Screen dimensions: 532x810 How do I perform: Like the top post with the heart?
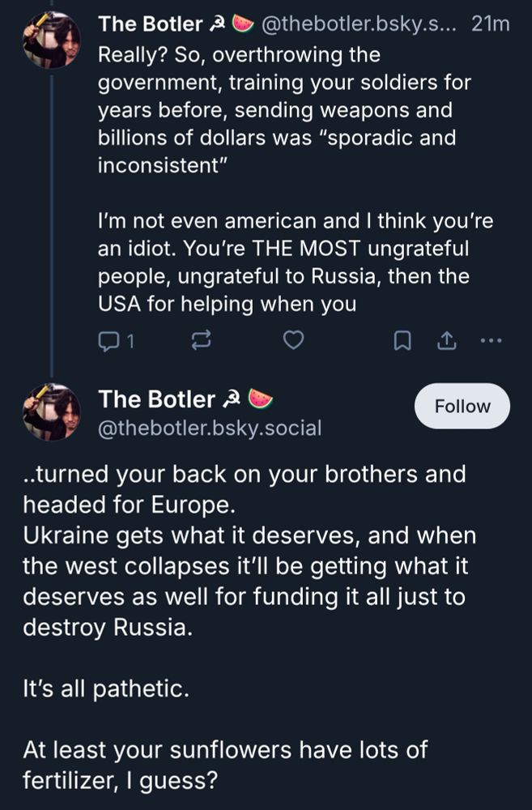pyautogui.click(x=293, y=342)
